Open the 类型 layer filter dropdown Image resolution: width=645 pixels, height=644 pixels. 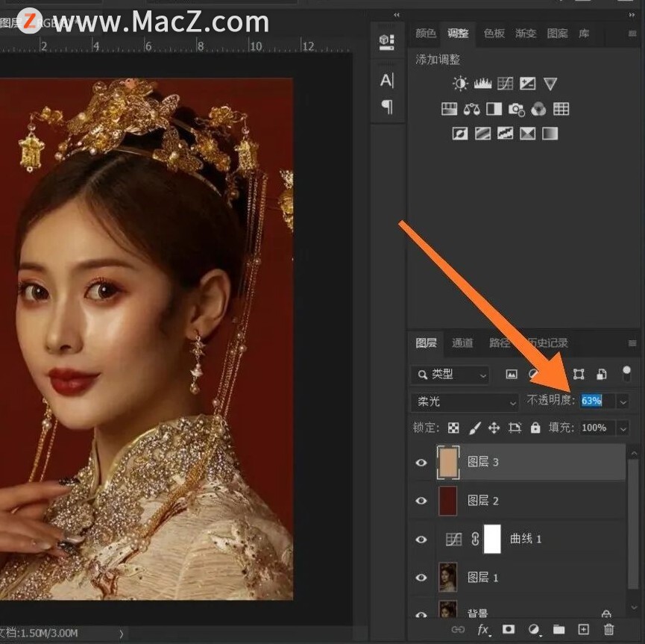(450, 375)
